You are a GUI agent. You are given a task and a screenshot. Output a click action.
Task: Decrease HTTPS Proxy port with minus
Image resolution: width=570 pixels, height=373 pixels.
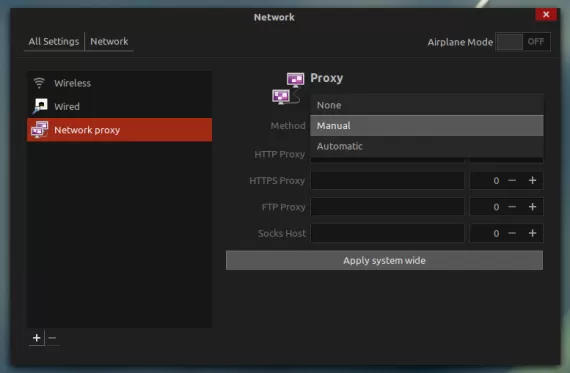pos(512,180)
